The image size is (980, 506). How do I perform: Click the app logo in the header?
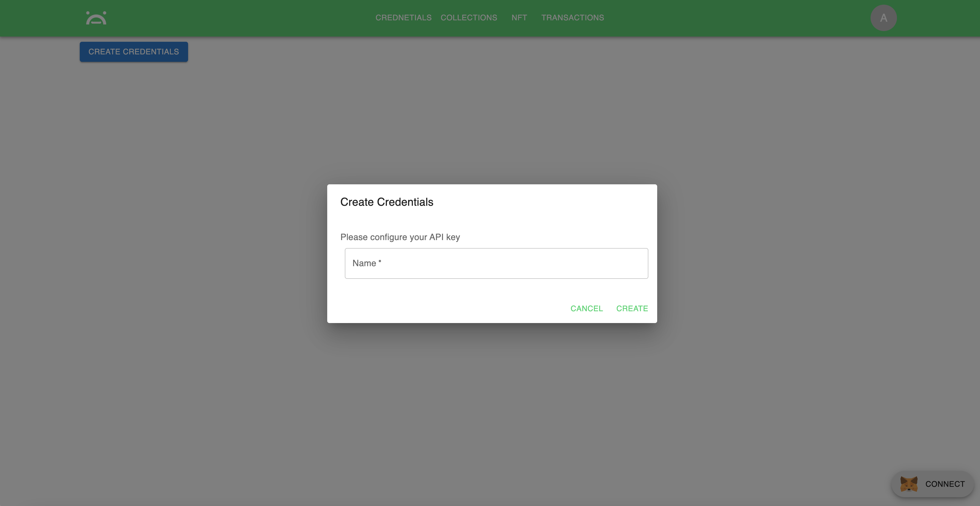click(x=96, y=18)
